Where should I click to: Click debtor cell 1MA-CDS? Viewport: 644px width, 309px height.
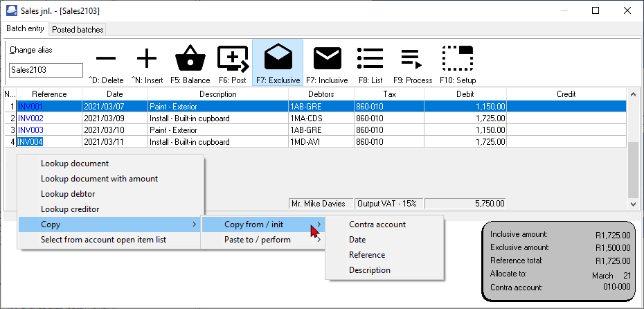[x=321, y=118]
